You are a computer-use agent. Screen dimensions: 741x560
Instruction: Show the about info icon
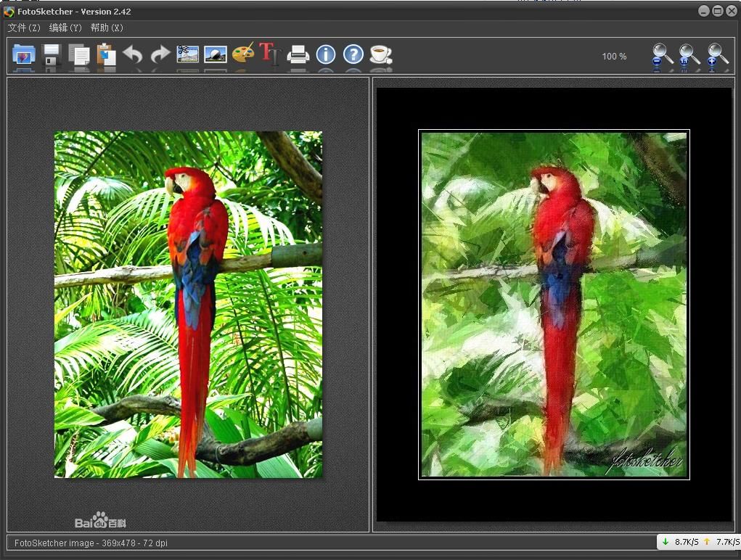[326, 55]
